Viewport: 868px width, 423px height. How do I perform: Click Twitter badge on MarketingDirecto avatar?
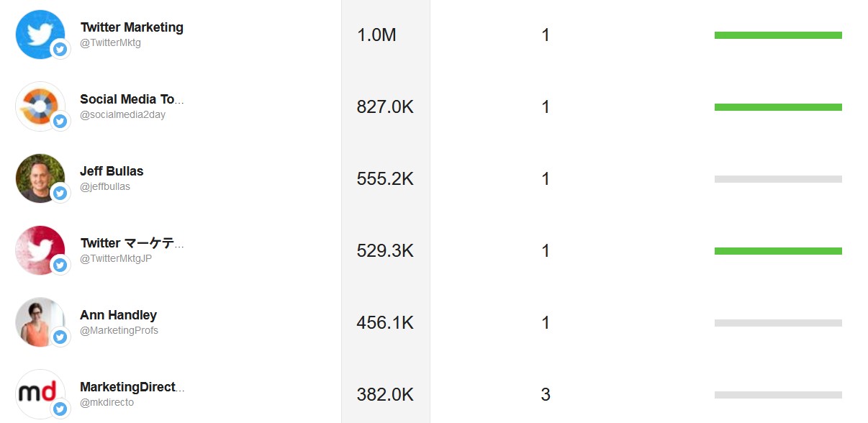[x=60, y=409]
